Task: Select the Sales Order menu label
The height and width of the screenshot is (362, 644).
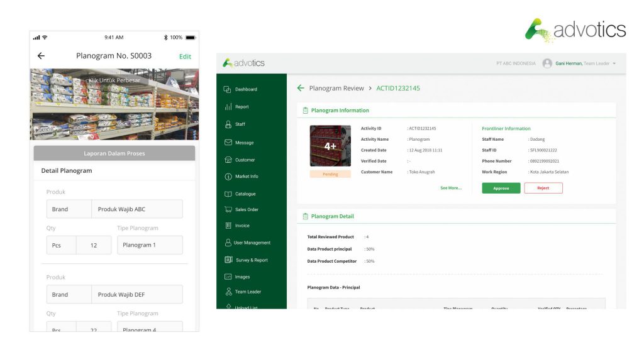Action: [247, 209]
